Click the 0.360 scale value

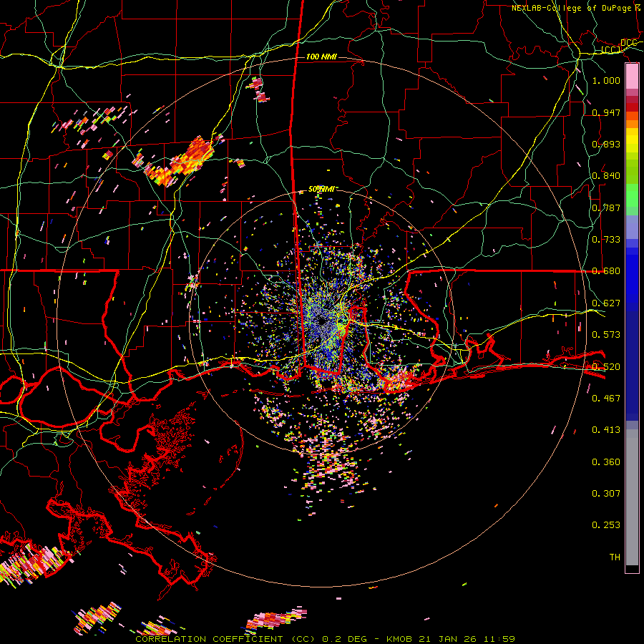click(x=606, y=462)
